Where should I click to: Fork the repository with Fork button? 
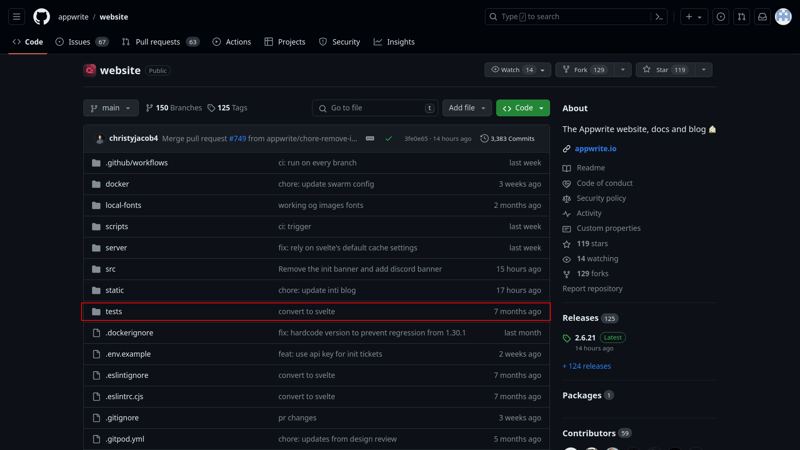tap(585, 70)
